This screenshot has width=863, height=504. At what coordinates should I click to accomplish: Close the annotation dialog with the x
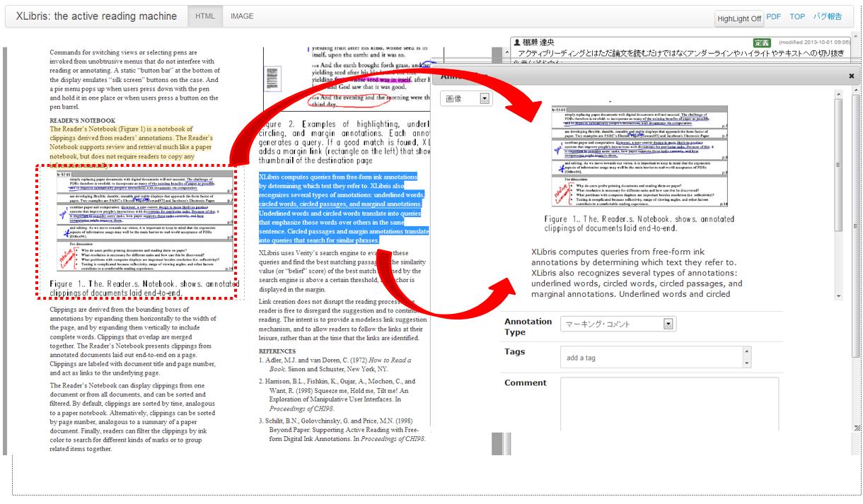pyautogui.click(x=851, y=76)
